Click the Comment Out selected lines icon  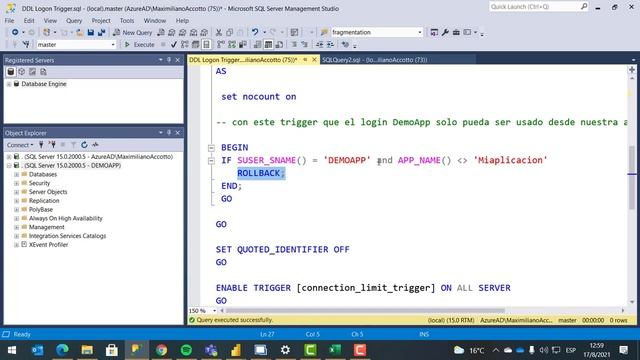[x=294, y=44]
